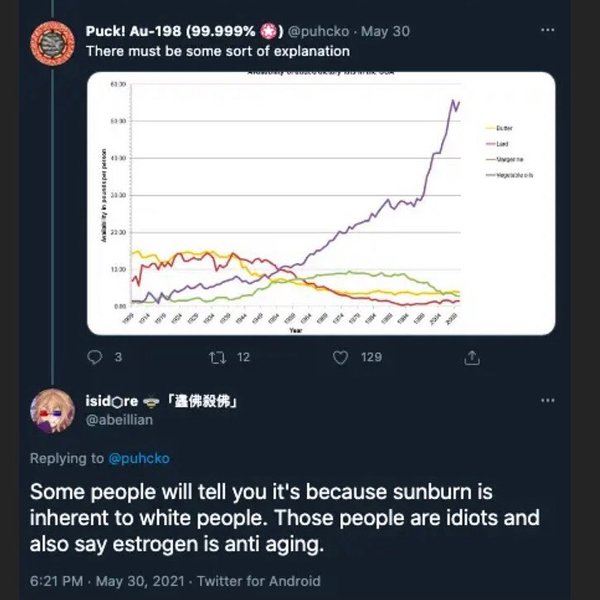Open the share icon on Puck's tweet
The height and width of the screenshot is (600, 600).
point(472,356)
